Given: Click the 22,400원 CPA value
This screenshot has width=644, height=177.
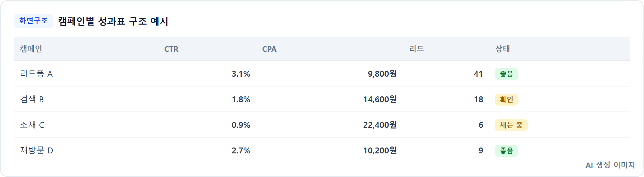Looking at the screenshot, I should 380,125.
